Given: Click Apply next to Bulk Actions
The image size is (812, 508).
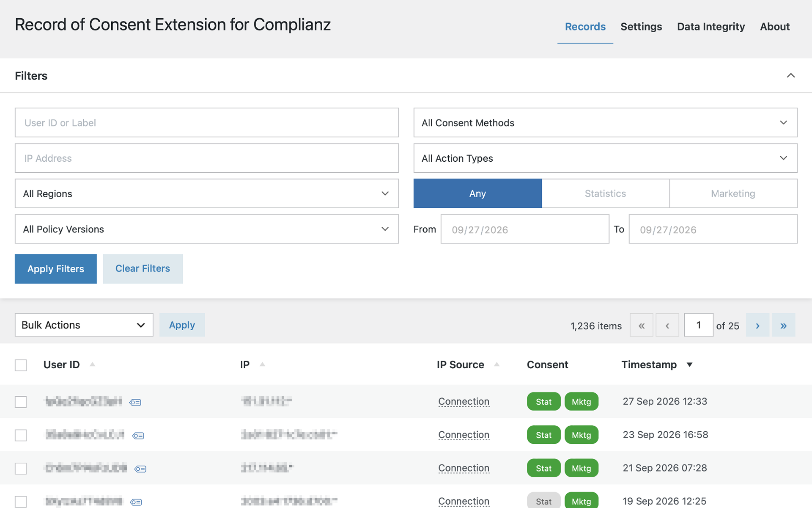Looking at the screenshot, I should click(x=182, y=325).
